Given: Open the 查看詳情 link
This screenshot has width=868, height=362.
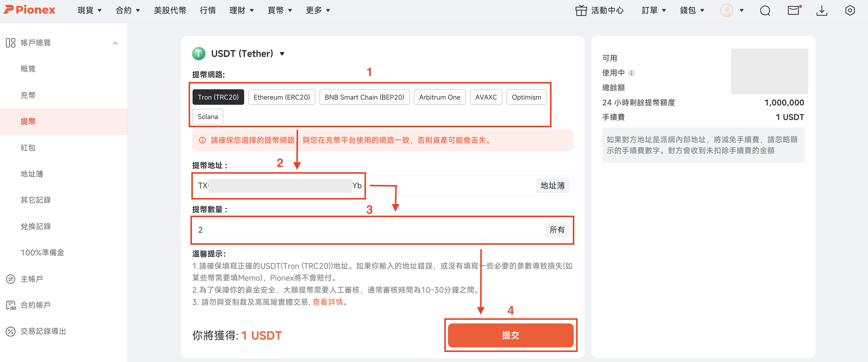Looking at the screenshot, I should click(x=327, y=302).
